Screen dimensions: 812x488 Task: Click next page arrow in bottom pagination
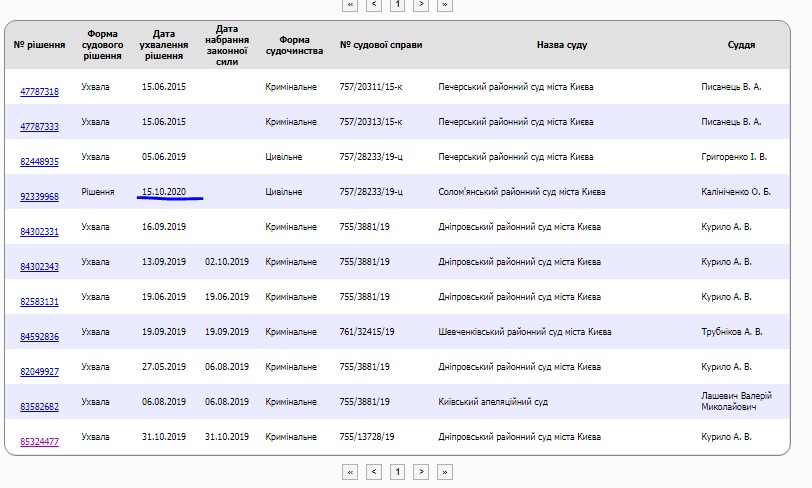pos(421,471)
